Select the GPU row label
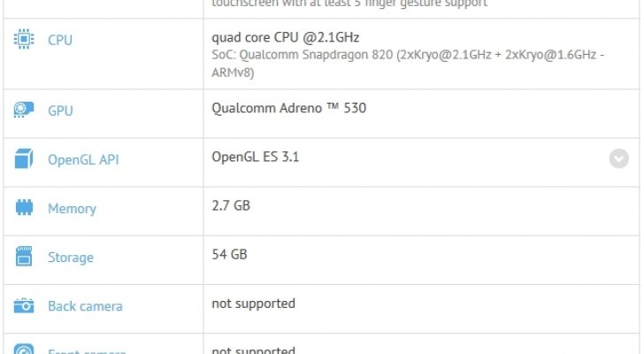The height and width of the screenshot is (354, 644). tap(60, 111)
